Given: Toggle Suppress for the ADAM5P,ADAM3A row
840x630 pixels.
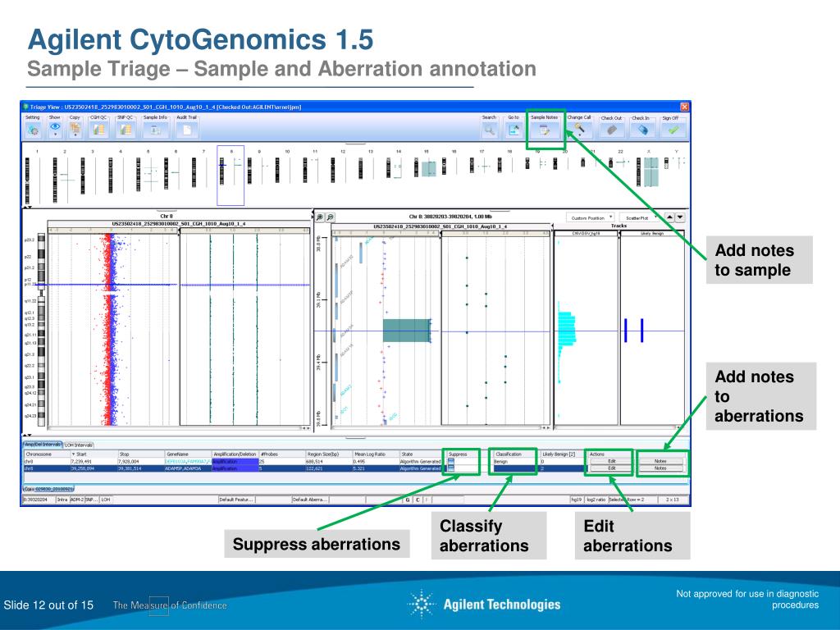Looking at the screenshot, I should pos(450,468).
